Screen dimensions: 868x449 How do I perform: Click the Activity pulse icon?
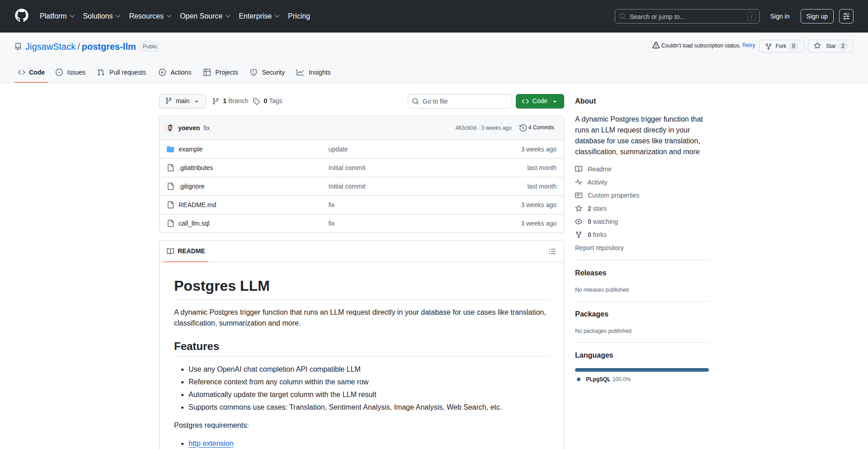[x=579, y=182]
